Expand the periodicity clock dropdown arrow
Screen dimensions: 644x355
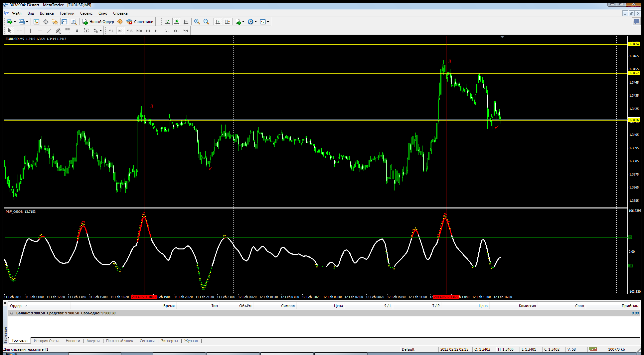(256, 22)
